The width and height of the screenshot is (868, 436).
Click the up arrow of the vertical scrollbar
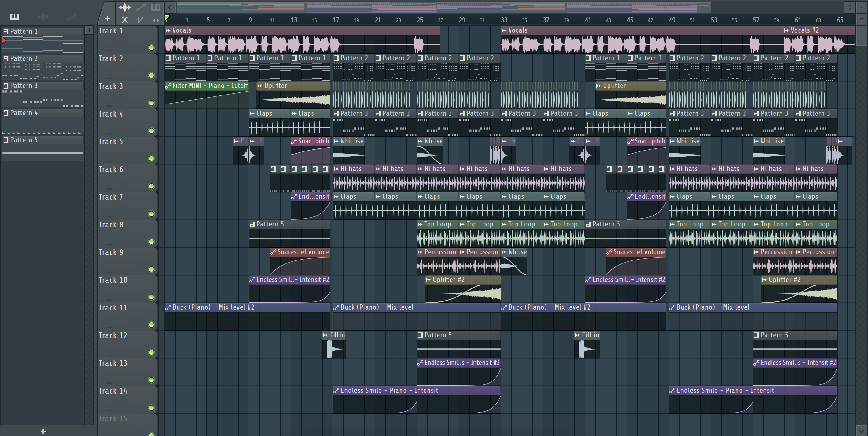pyautogui.click(x=861, y=20)
